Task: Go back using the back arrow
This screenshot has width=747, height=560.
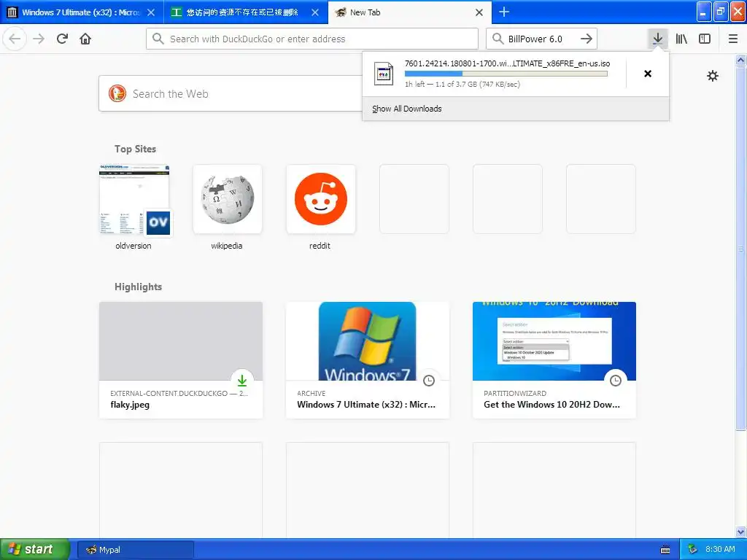Action: pyautogui.click(x=15, y=39)
